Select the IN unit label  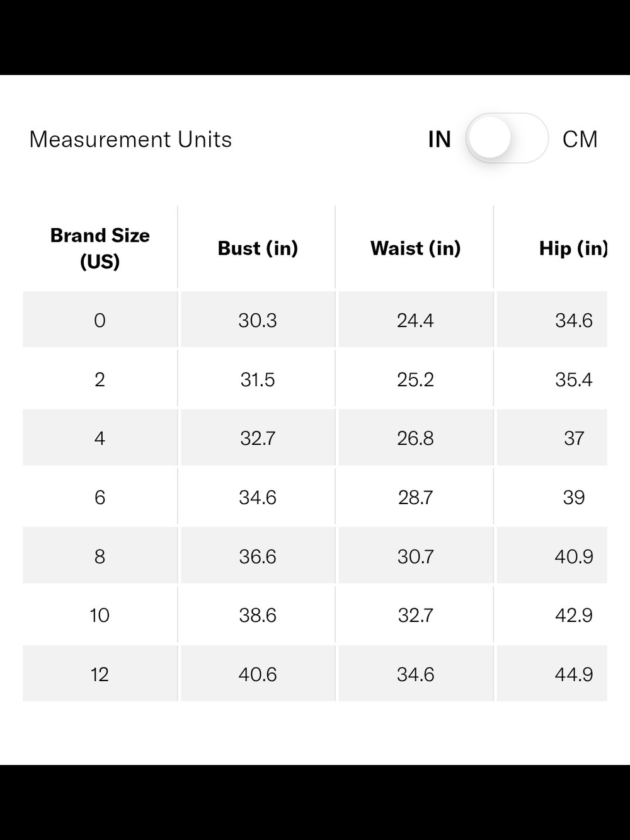pos(440,139)
